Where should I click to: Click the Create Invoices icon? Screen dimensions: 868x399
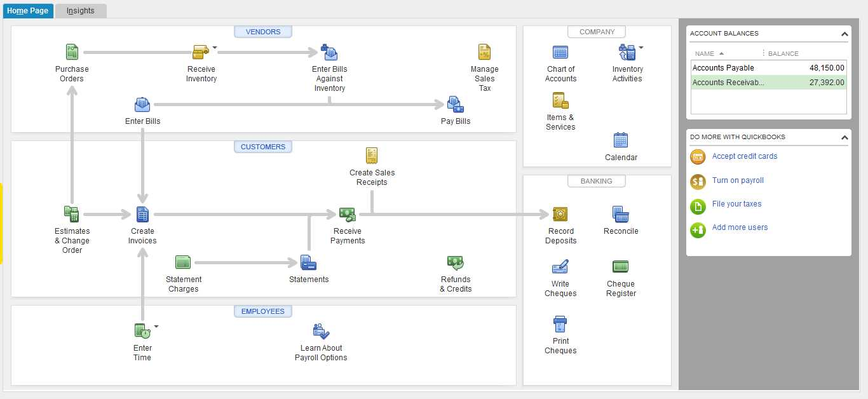142,214
